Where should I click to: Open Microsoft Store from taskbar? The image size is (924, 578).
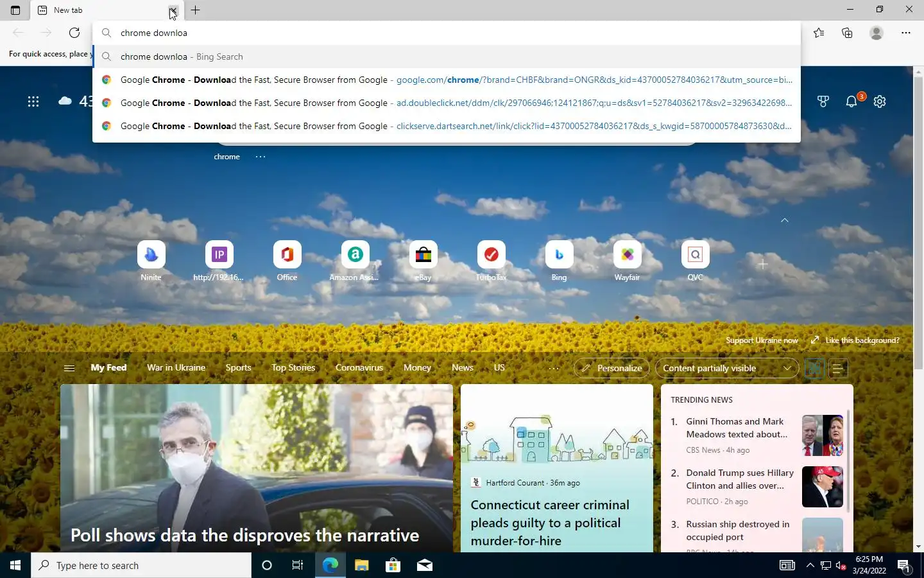tap(393, 565)
